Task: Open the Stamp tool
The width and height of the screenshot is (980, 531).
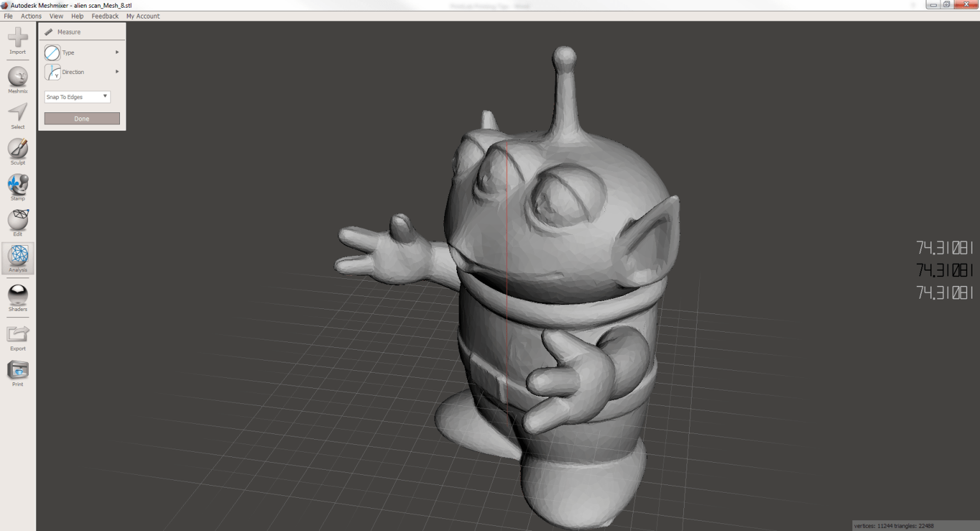Action: (x=18, y=187)
